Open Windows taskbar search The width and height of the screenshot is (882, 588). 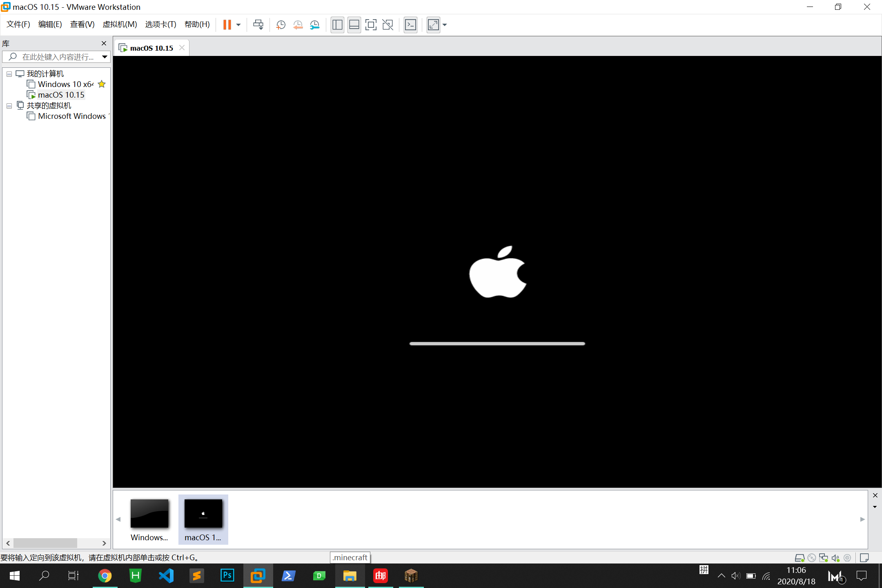(44, 576)
